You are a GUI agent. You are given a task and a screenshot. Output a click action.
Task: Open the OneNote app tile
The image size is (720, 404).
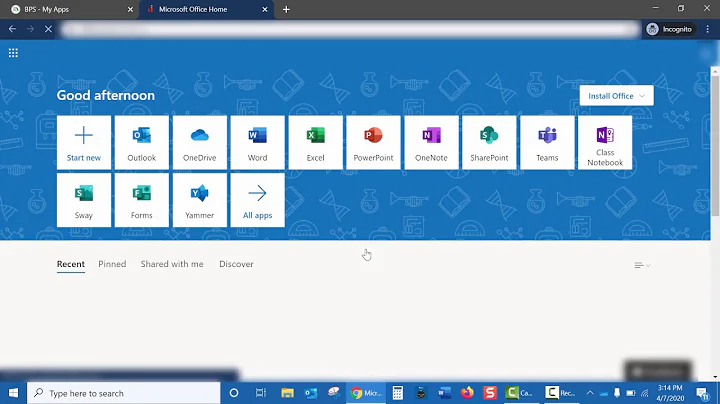click(431, 142)
